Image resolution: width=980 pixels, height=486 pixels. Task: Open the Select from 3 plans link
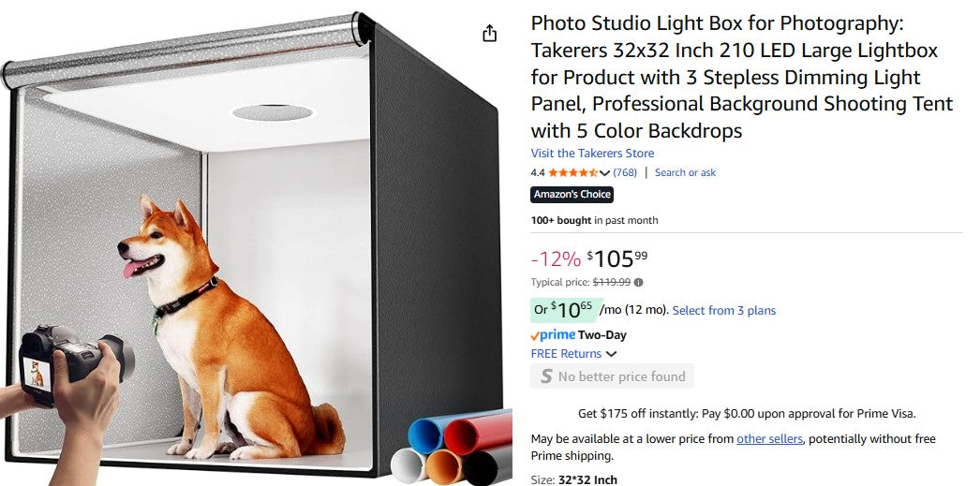[723, 311]
